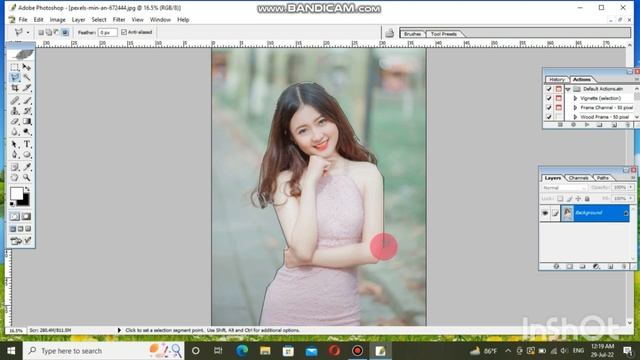Select the History Brush tool
640x360 pixels.
click(x=27, y=111)
